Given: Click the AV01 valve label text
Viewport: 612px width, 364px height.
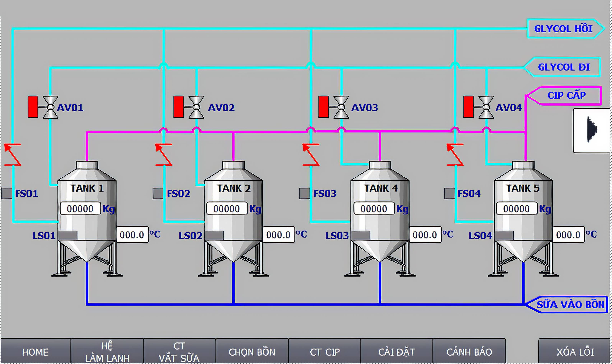Looking at the screenshot, I should 70,108.
